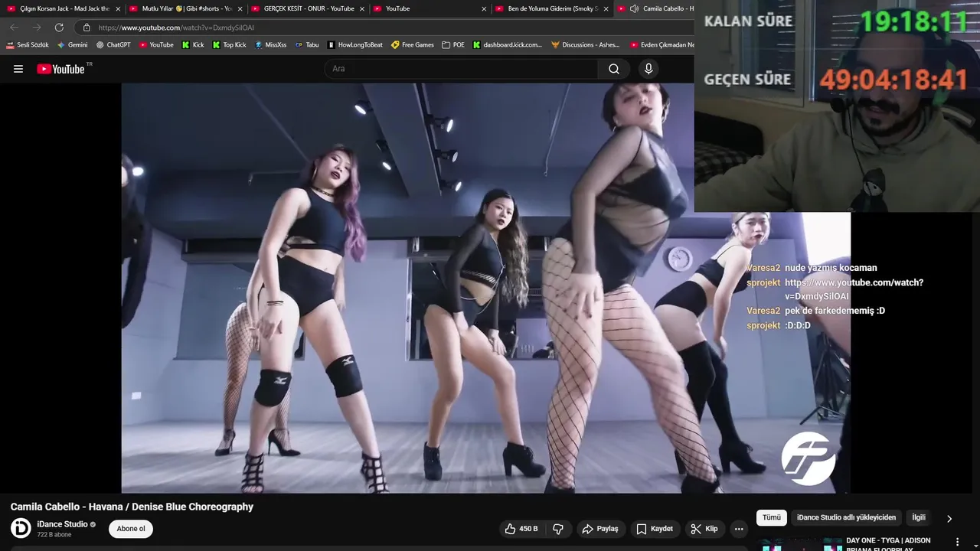
Task: Open more actions three-dot menu
Action: [739, 529]
